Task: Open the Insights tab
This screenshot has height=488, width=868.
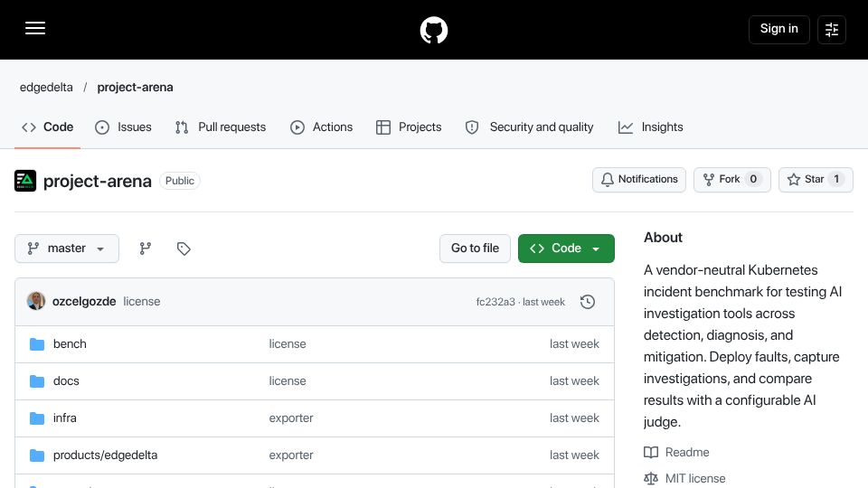Action: pos(650,127)
